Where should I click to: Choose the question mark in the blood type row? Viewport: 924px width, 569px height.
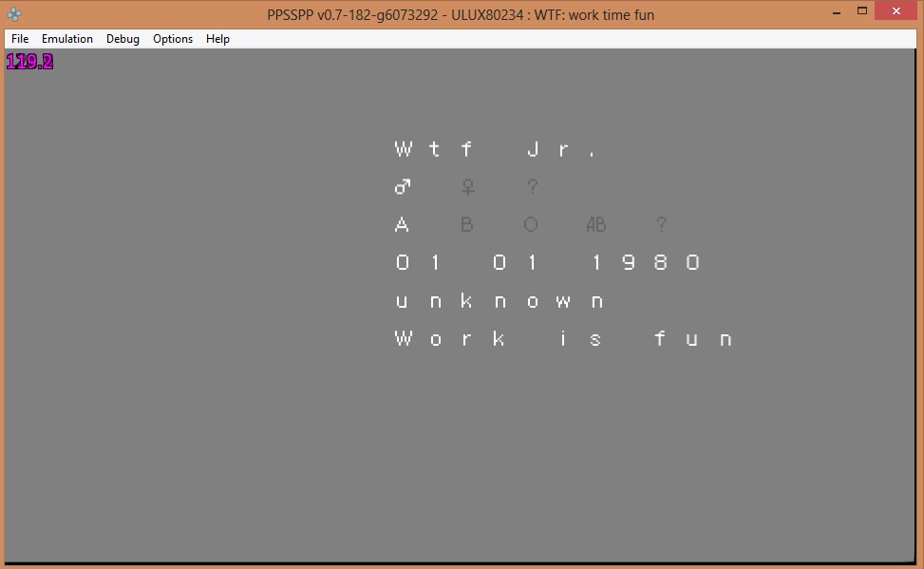tap(661, 225)
